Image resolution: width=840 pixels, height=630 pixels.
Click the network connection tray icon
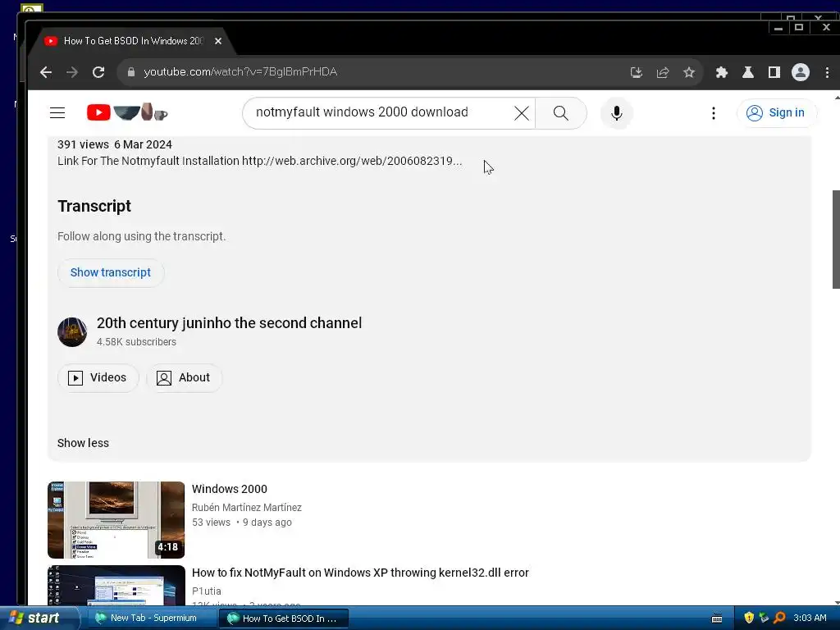(x=764, y=618)
